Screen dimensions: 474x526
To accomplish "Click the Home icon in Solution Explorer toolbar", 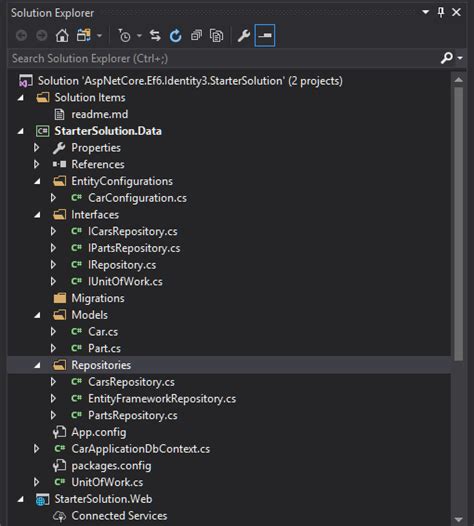I will pos(62,35).
